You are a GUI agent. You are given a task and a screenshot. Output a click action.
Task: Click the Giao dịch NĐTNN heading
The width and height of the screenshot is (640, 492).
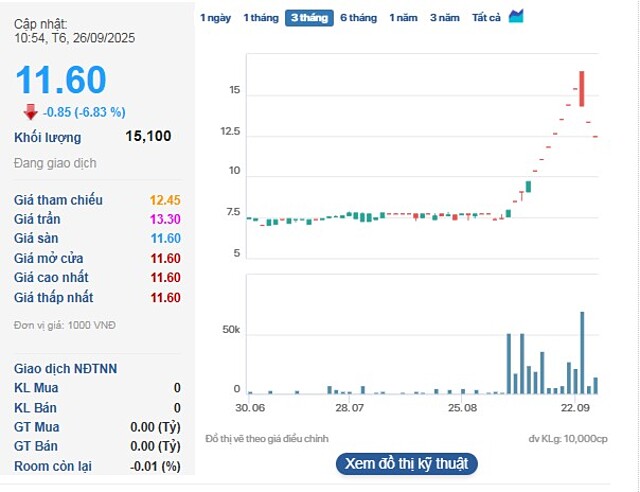65,368
